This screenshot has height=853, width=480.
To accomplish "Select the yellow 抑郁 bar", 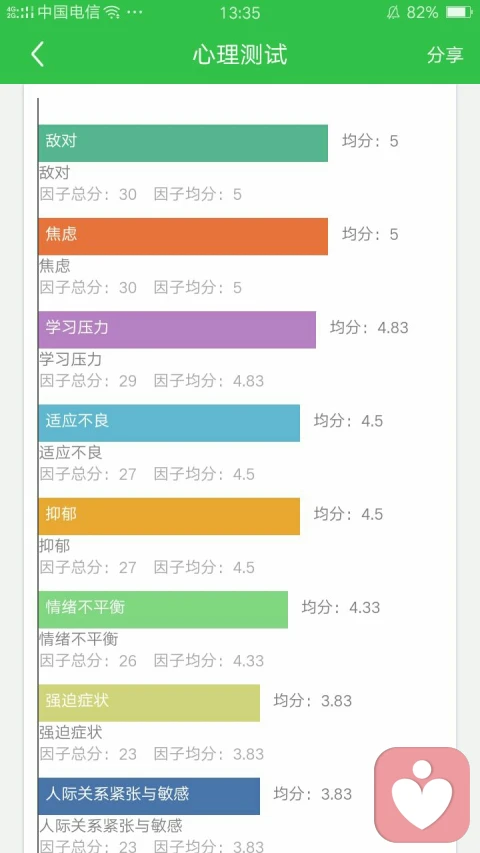I will [x=169, y=516].
